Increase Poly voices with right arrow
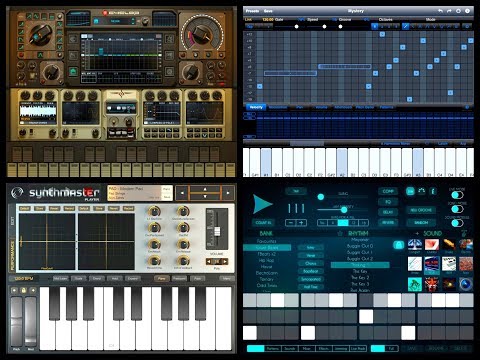 click(x=225, y=262)
